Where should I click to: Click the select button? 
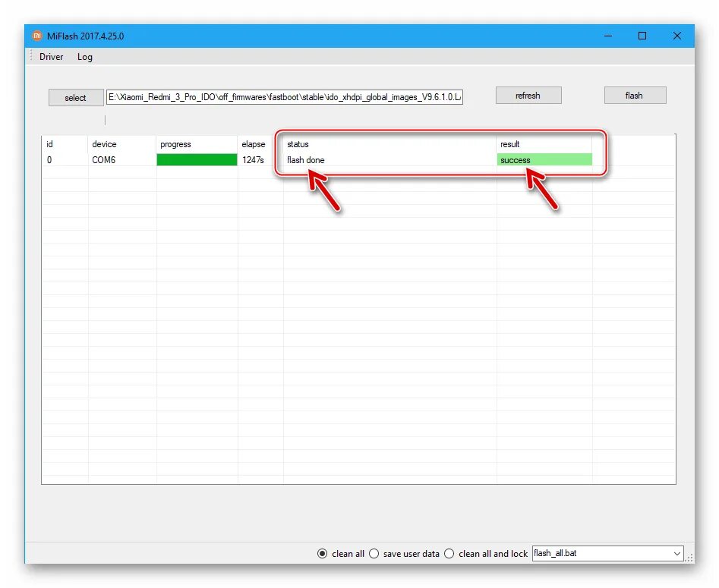pyautogui.click(x=76, y=98)
